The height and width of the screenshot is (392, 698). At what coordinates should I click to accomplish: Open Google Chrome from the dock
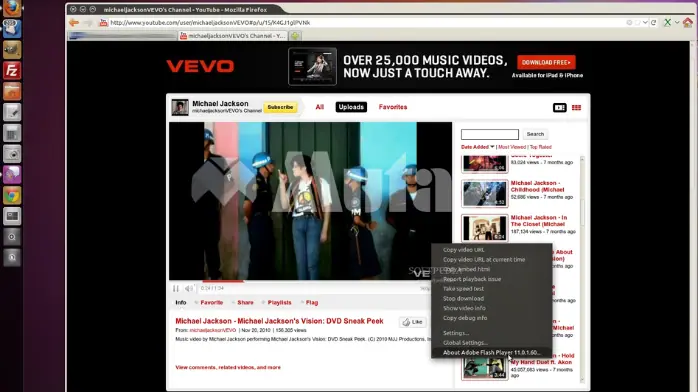12,195
